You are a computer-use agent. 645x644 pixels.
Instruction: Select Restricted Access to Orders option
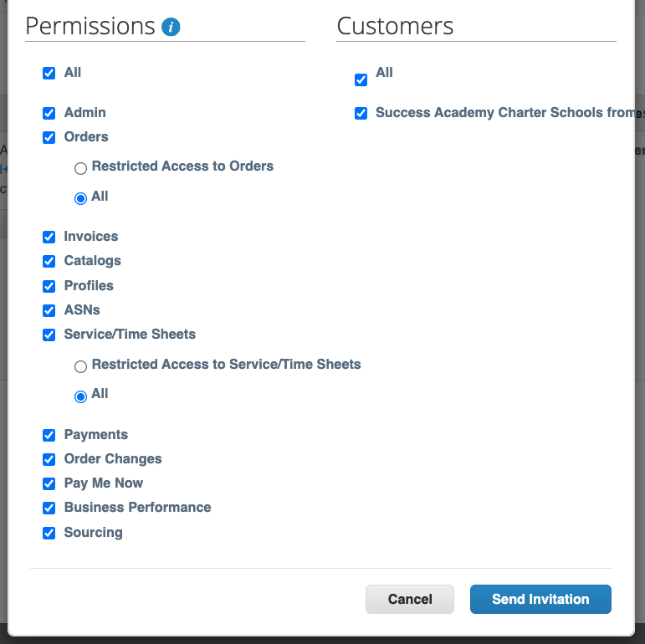coord(81,168)
